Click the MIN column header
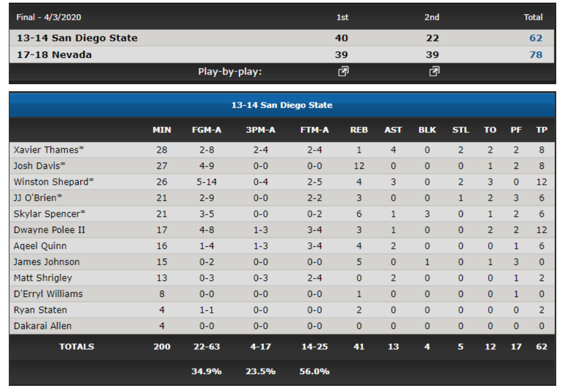The image size is (565, 392). point(162,130)
